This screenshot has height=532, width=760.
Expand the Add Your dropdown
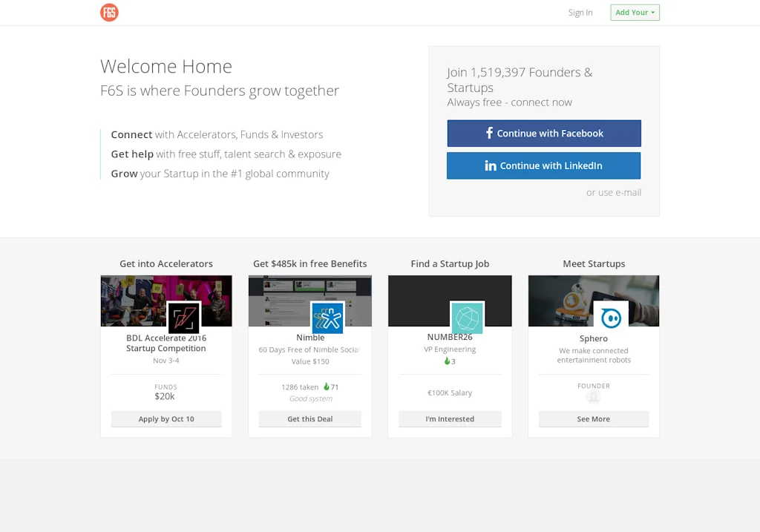pos(635,13)
